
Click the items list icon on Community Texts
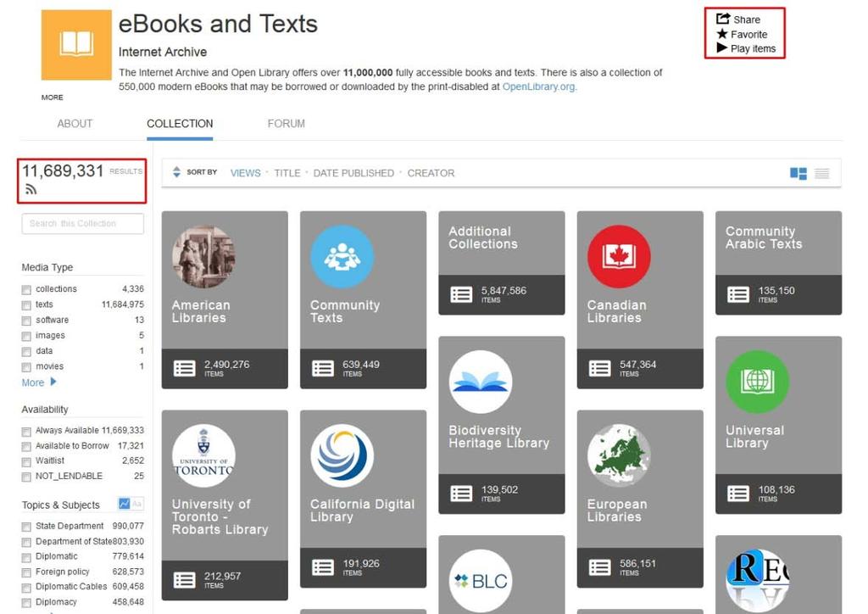click(x=323, y=368)
